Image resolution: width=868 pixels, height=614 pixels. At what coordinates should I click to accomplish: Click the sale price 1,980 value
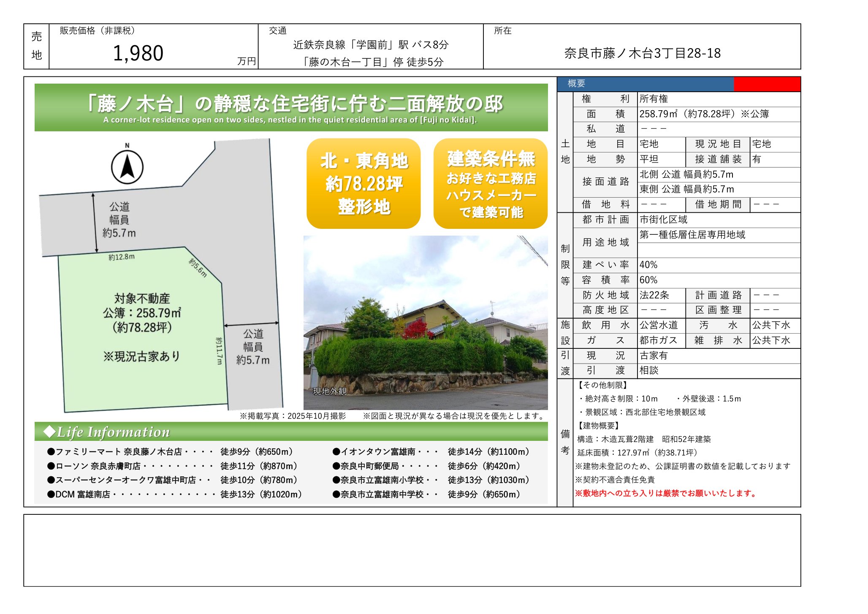tap(138, 54)
